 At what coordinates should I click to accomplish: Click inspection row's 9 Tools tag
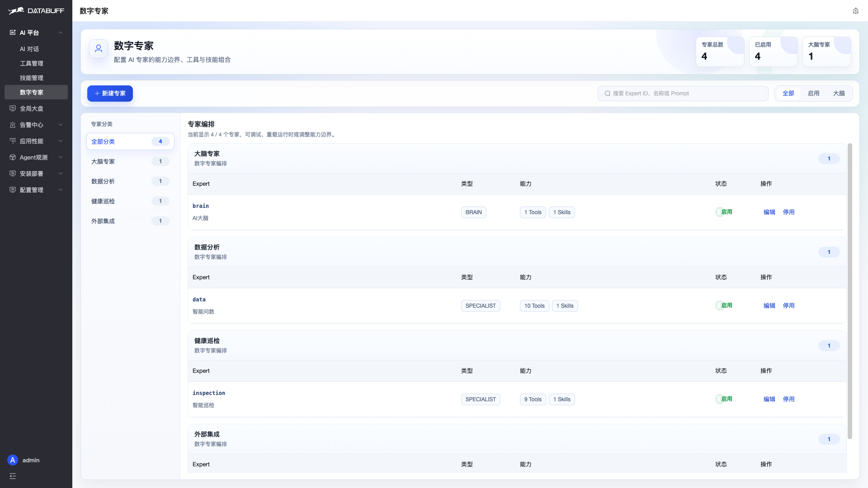[x=533, y=399]
